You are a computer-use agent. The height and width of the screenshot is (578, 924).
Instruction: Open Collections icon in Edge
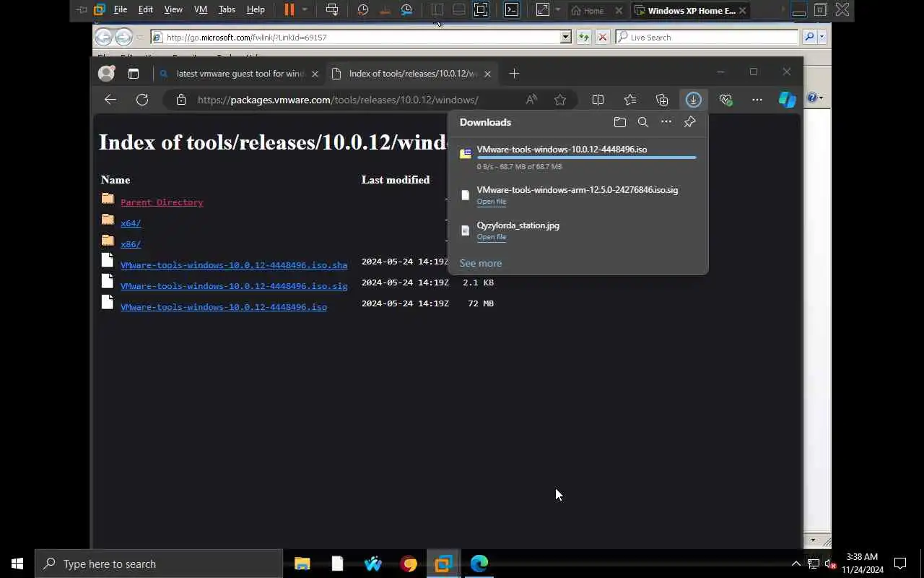pos(662,100)
